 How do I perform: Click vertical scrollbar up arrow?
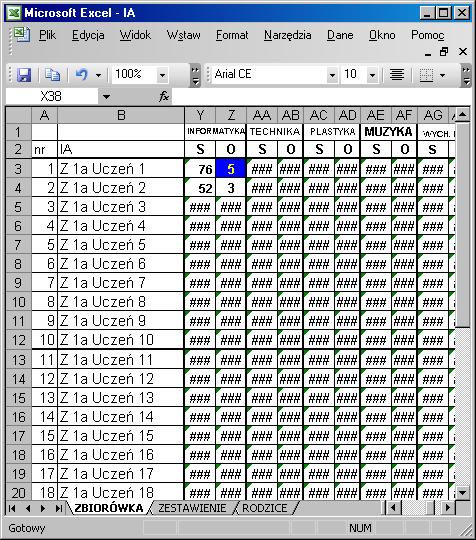(x=463, y=114)
